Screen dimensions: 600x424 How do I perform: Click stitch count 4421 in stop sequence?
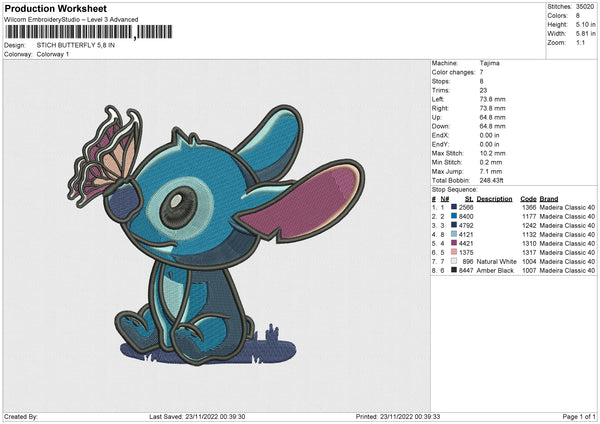[466, 243]
